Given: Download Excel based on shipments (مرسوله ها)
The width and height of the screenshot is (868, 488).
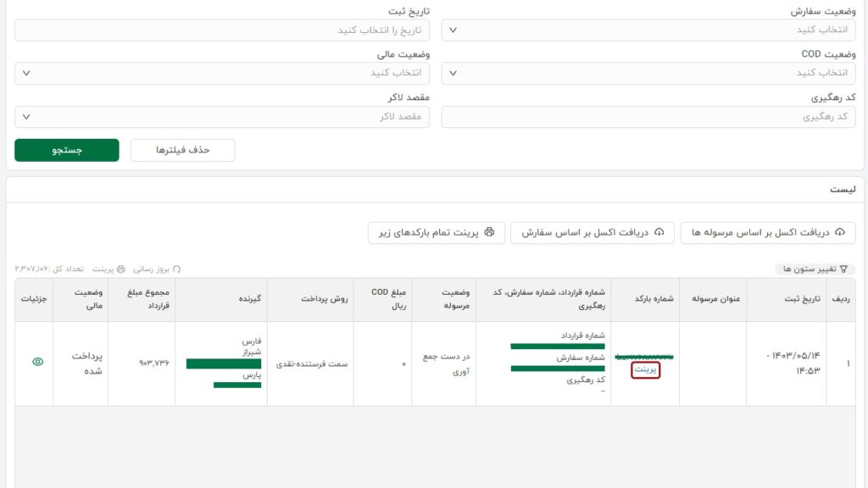Looking at the screenshot, I should [x=767, y=232].
